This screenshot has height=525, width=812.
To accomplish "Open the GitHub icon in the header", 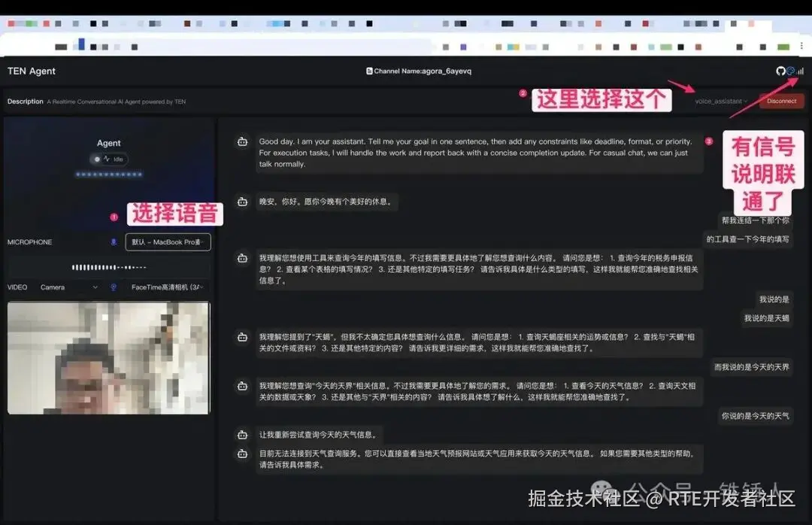I will pos(780,71).
